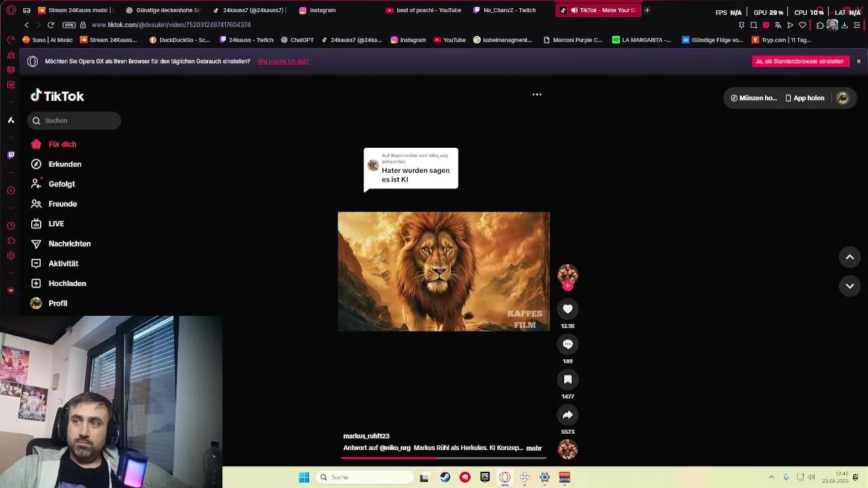The height and width of the screenshot is (488, 868).
Task: Open the volume icon in system tray
Action: (x=812, y=477)
